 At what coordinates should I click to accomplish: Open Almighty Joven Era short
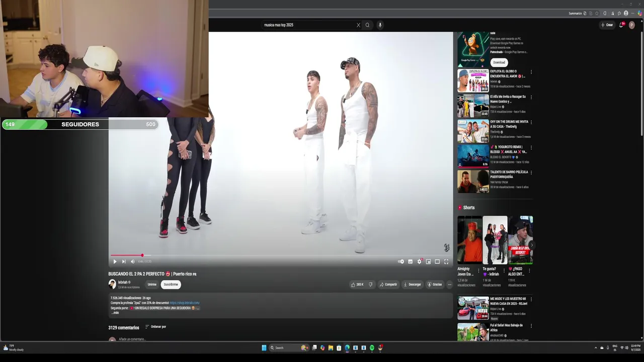(x=469, y=240)
